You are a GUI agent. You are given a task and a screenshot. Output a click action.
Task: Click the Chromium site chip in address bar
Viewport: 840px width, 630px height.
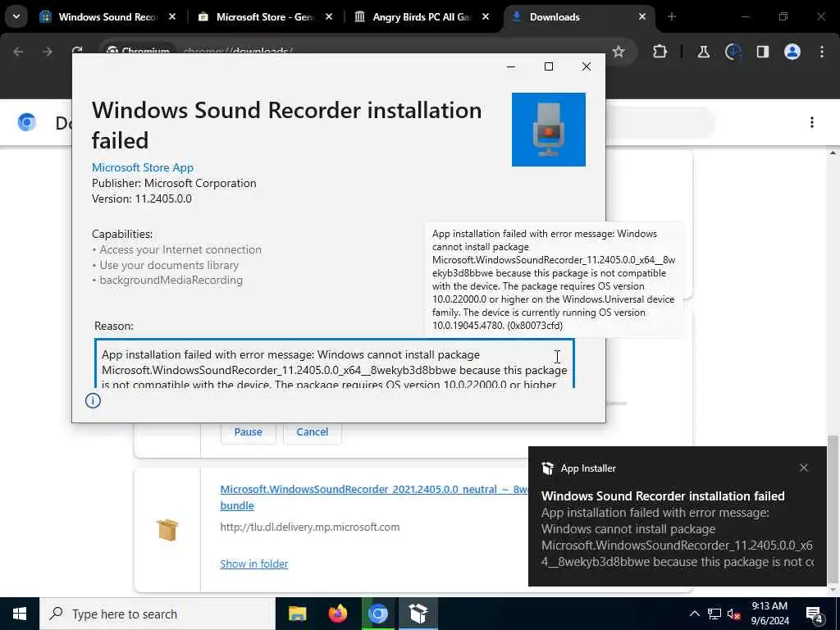(138, 52)
